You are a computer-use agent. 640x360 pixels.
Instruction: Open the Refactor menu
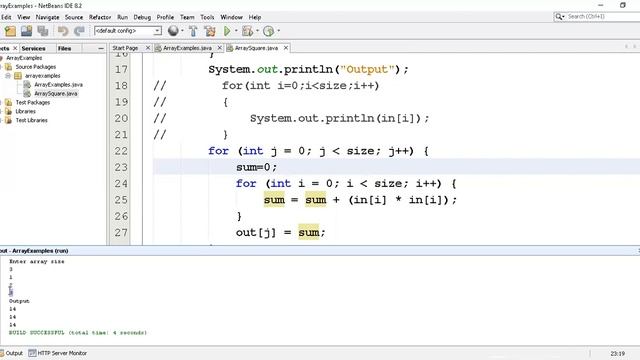click(100, 17)
